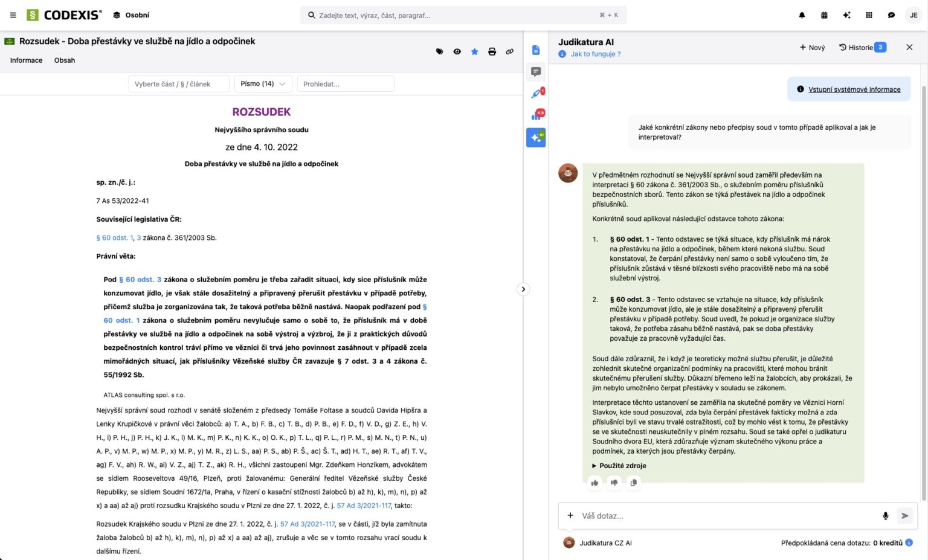Toggle the eye watch icon for document

(x=457, y=52)
